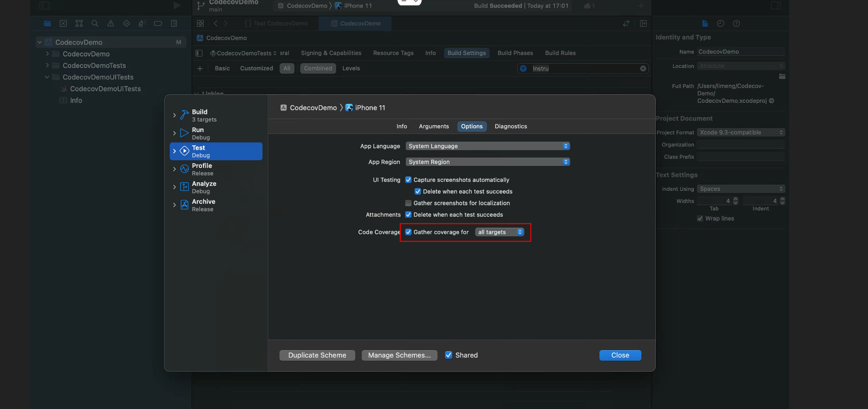The height and width of the screenshot is (409, 868).
Task: Expand the Run Debug scheme action
Action: click(174, 133)
